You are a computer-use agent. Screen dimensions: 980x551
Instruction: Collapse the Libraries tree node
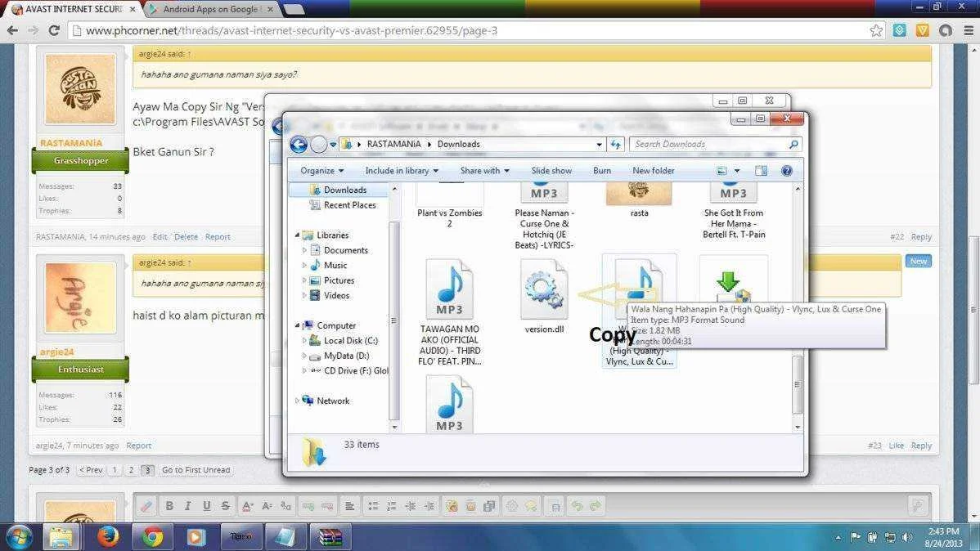coord(298,235)
